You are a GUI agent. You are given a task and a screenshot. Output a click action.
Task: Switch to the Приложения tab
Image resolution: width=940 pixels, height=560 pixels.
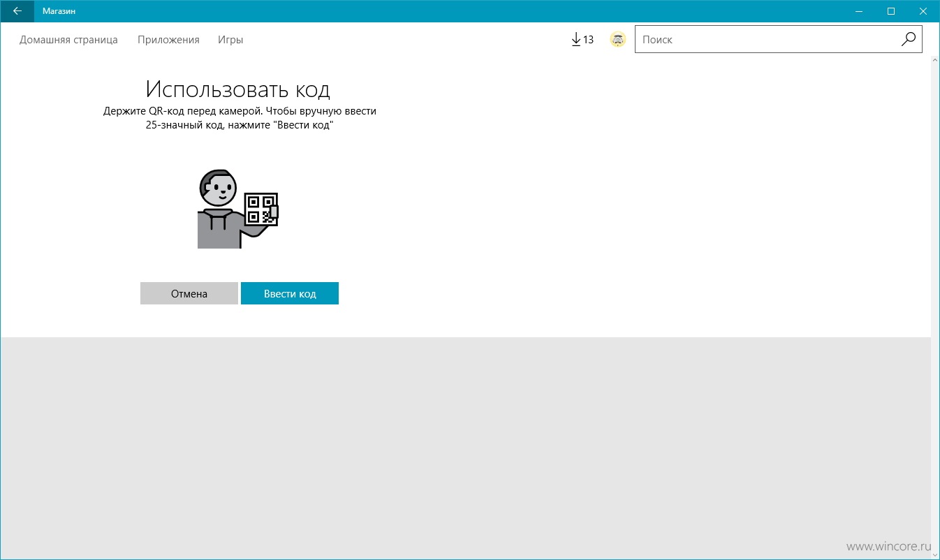(x=168, y=40)
